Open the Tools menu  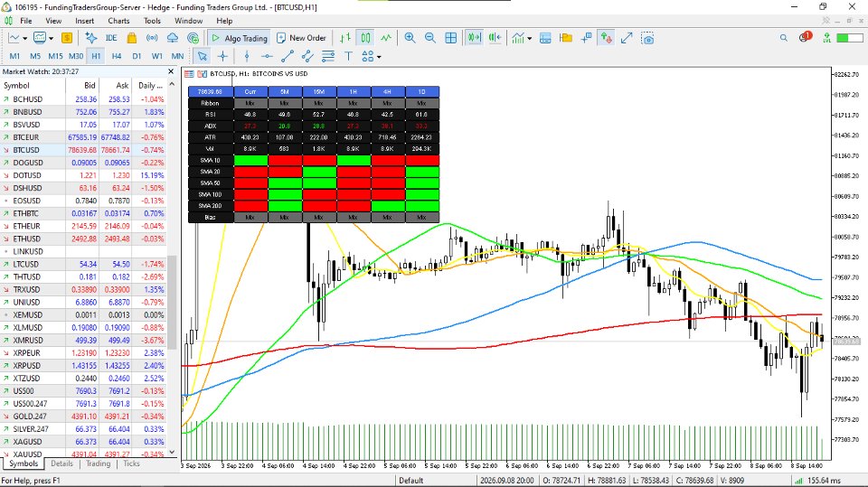(x=152, y=21)
